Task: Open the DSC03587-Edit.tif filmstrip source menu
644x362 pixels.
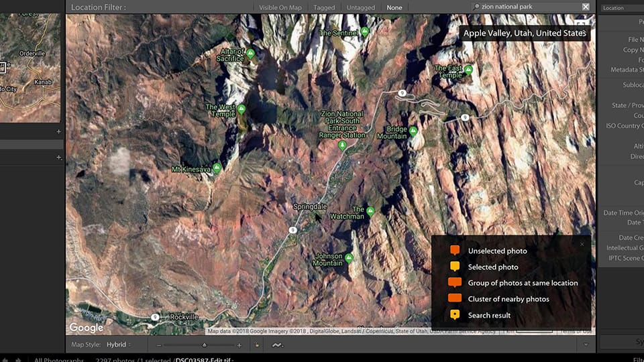Action: pos(204,360)
